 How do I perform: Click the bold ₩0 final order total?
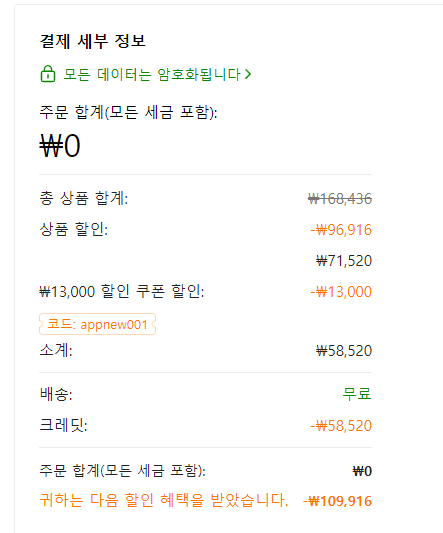pos(362,471)
